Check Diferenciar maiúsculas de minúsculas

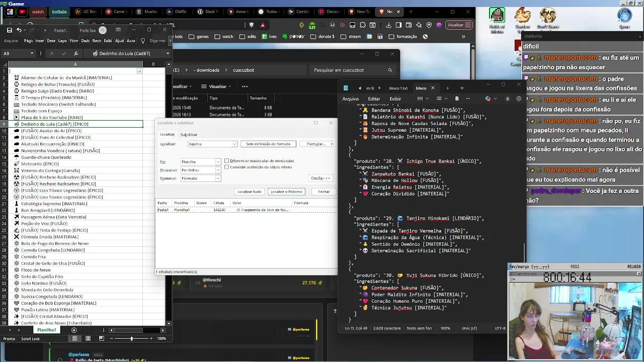226,161
